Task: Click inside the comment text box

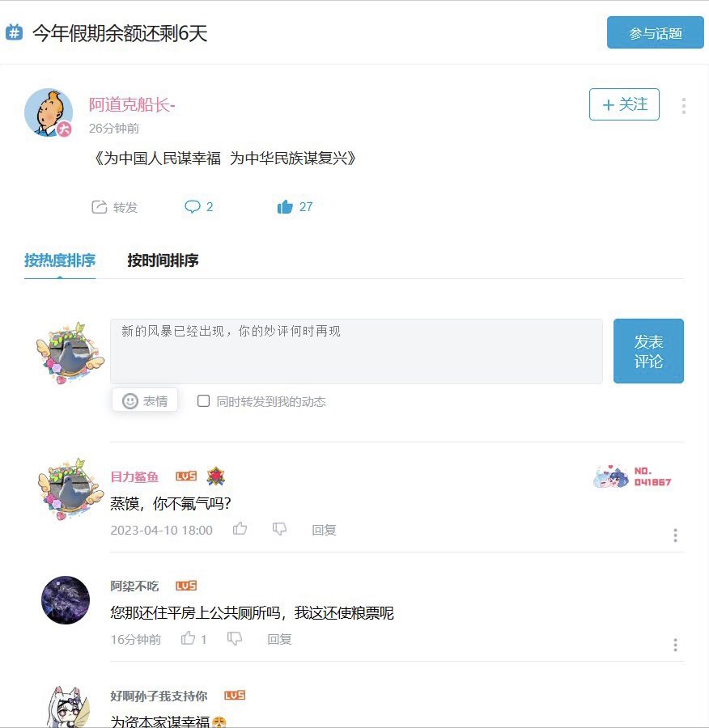Action: 356,352
